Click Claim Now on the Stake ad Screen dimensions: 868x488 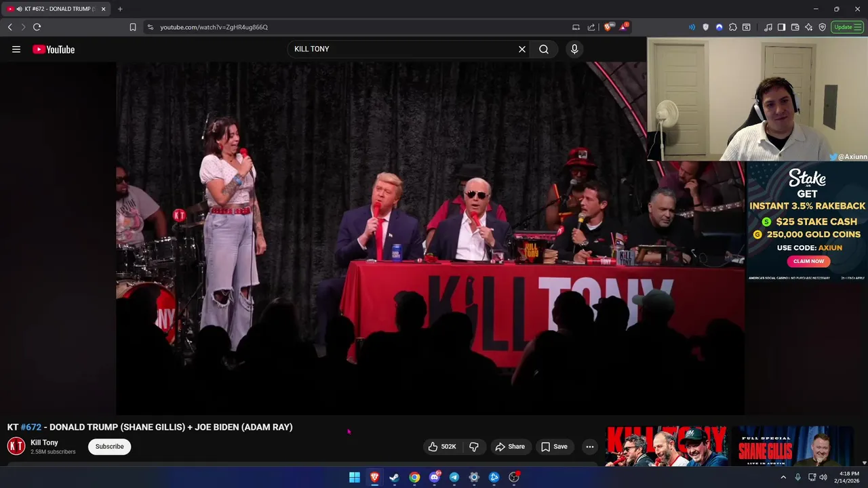click(x=808, y=261)
